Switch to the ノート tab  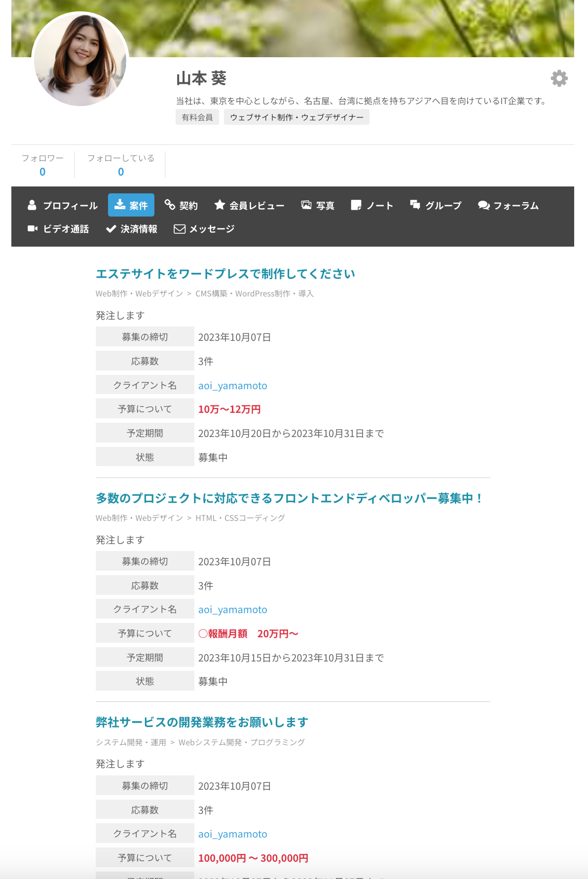pyautogui.click(x=372, y=205)
